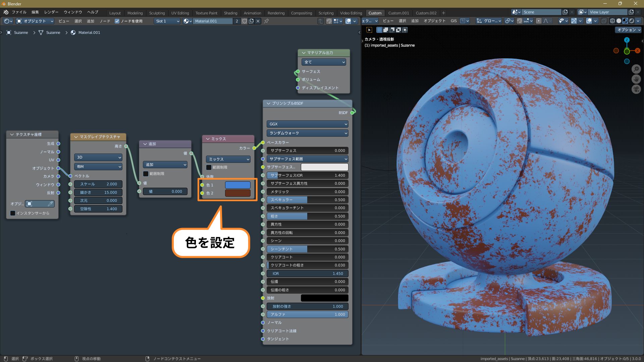The width and height of the screenshot is (644, 362).
Task: Toggle X-ray in the 3D viewport
Action: tap(604, 21)
